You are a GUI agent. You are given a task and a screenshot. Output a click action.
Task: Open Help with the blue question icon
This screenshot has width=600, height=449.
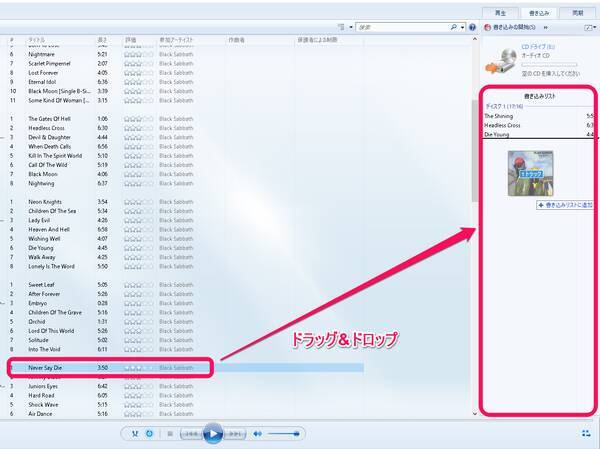(472, 27)
